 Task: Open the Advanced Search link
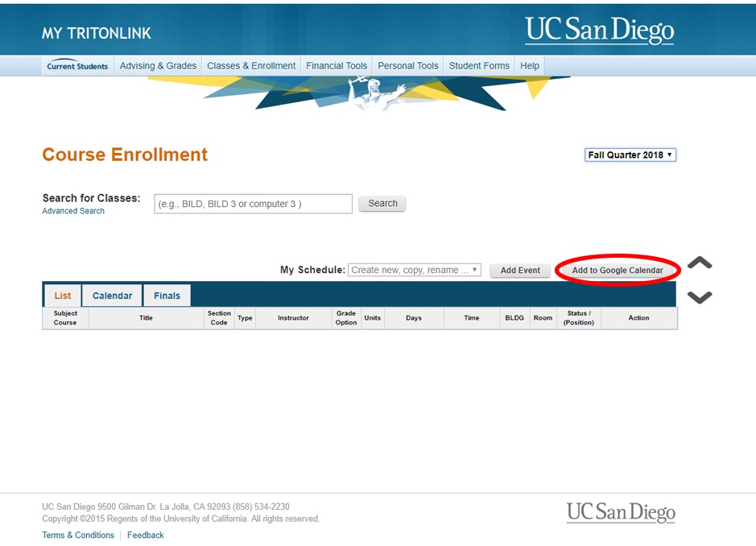[x=73, y=210]
